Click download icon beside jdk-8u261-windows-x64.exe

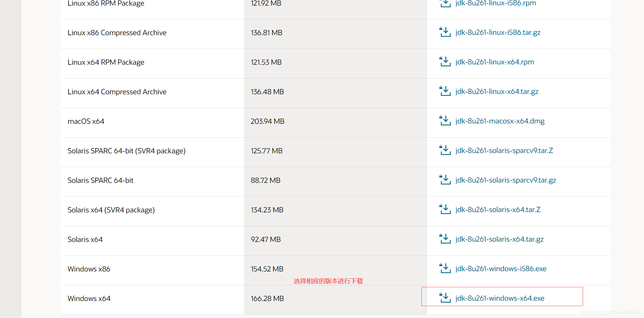coord(445,298)
